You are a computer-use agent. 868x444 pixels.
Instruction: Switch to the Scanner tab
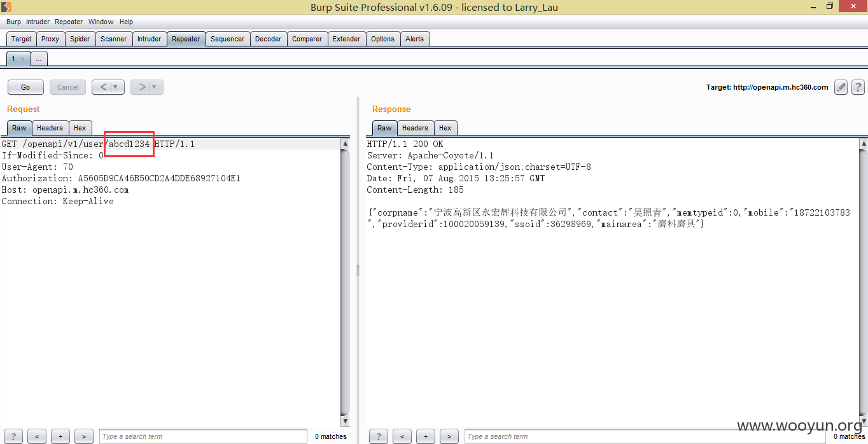point(114,39)
